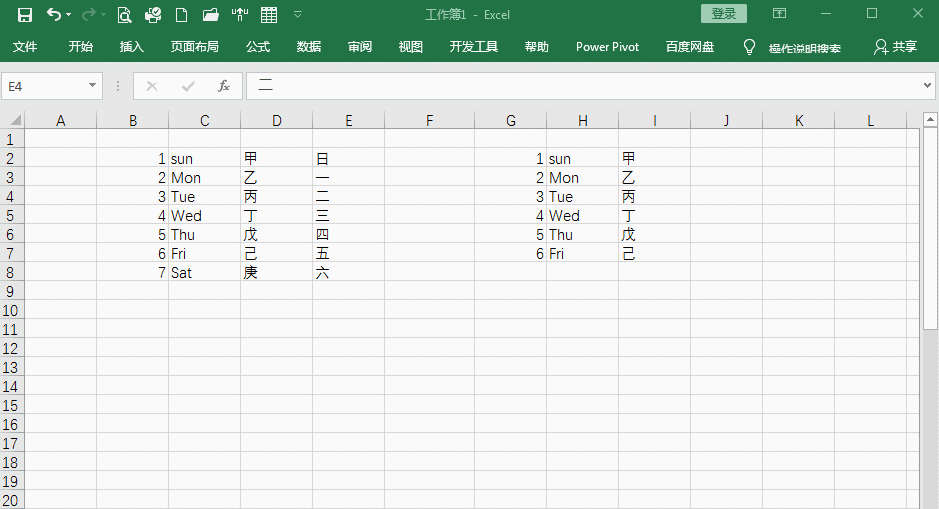Select cell C5 containing Wed

pyautogui.click(x=205, y=216)
